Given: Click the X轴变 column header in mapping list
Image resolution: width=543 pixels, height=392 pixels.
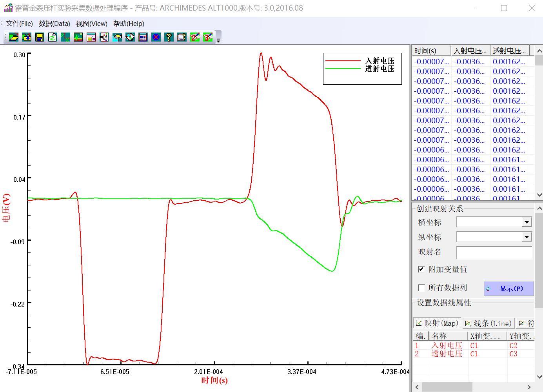Looking at the screenshot, I should tap(488, 336).
